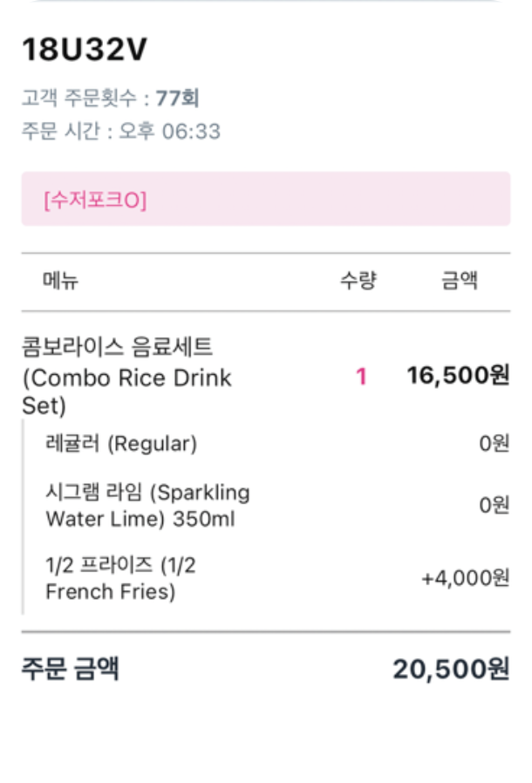The width and height of the screenshot is (532, 783).
Task: Click the 20,500원 order total
Action: (450, 670)
